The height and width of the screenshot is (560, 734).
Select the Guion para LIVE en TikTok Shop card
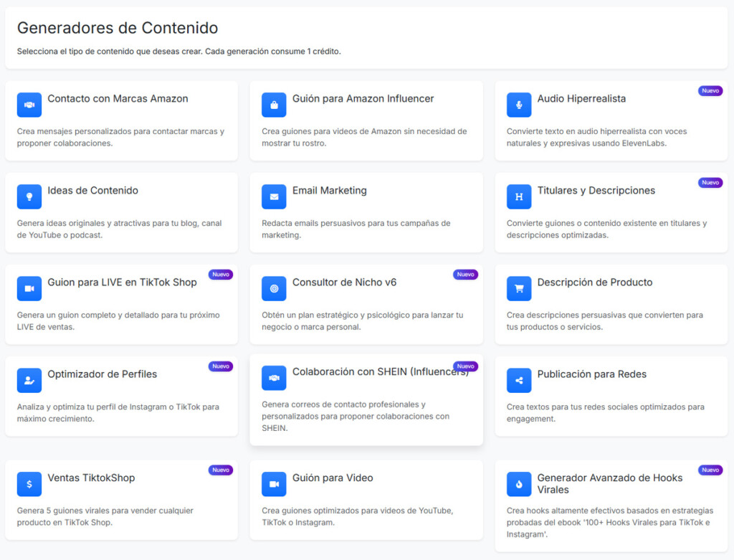(121, 304)
